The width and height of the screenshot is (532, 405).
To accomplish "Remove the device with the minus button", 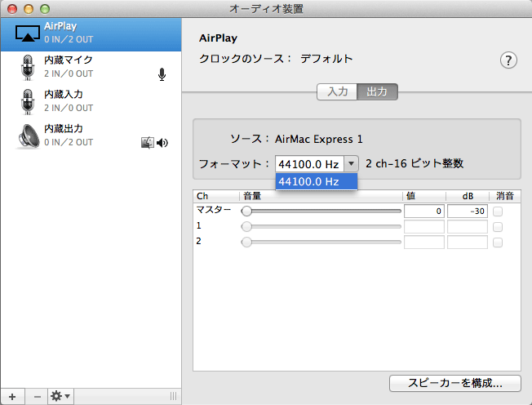I will point(37,397).
